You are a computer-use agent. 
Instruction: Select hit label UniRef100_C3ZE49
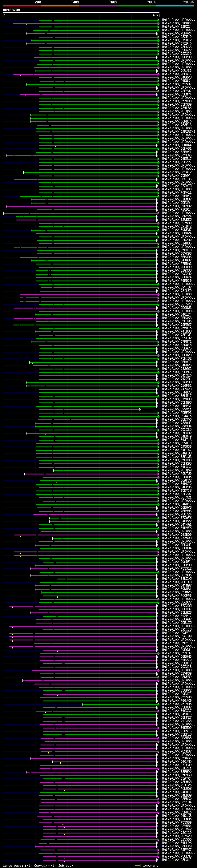click(x=177, y=37)
